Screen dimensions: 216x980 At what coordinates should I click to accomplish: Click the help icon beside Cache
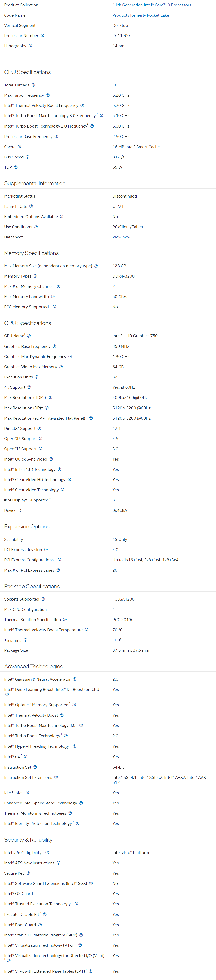19,147
